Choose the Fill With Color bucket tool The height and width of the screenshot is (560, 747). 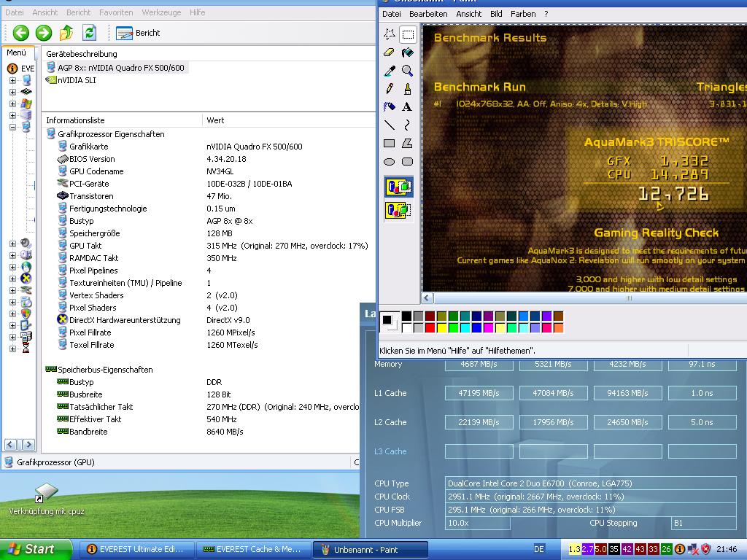click(407, 52)
